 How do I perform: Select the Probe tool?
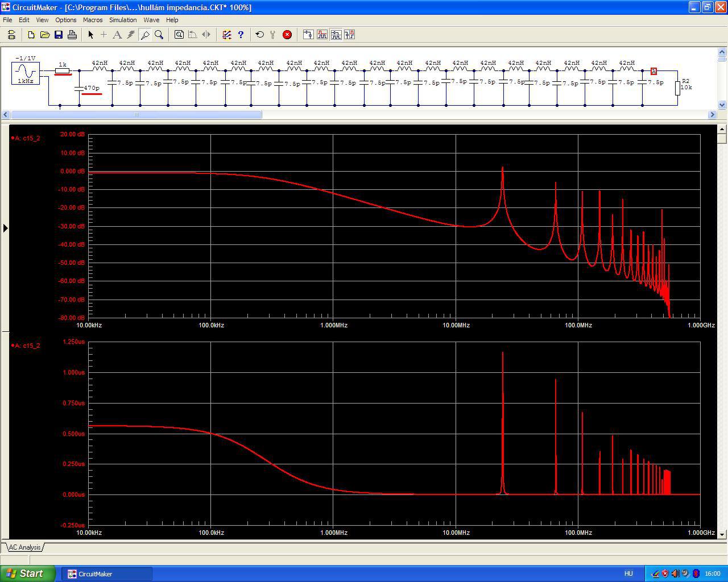145,35
